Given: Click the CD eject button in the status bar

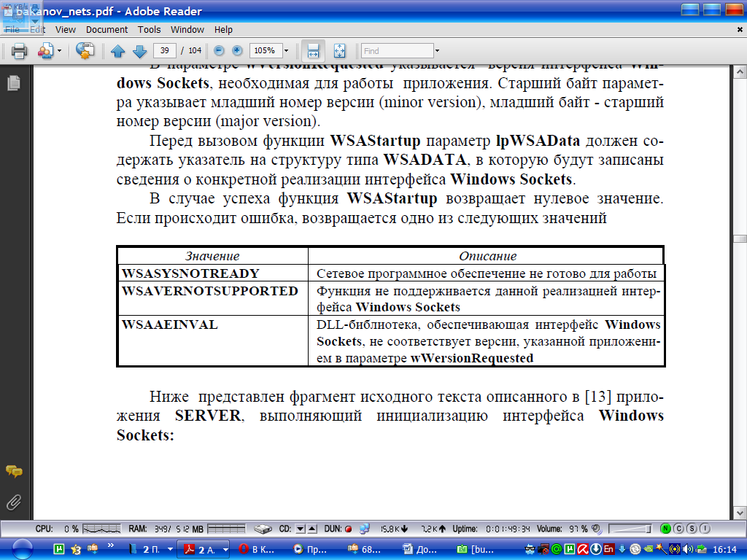Looking at the screenshot, I should point(312,529).
